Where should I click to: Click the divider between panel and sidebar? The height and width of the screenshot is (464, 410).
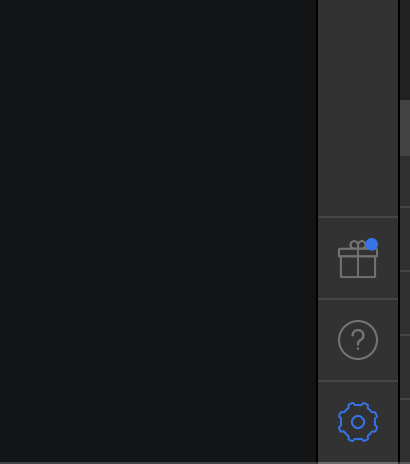coord(317,231)
